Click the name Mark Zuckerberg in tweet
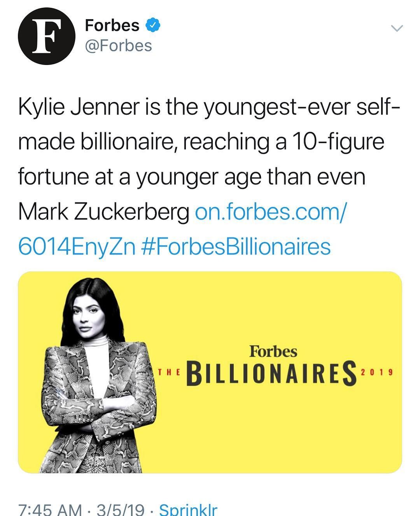420x516 pixels. coord(104,212)
